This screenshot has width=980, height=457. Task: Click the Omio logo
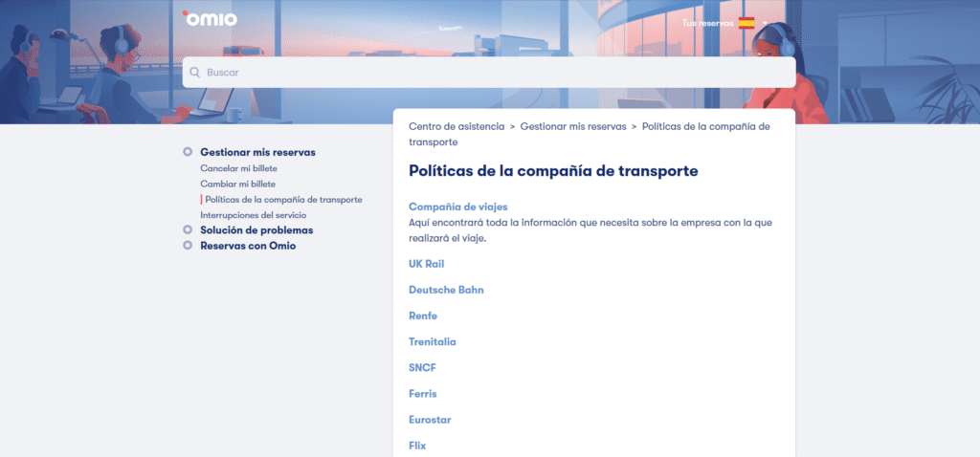(210, 19)
